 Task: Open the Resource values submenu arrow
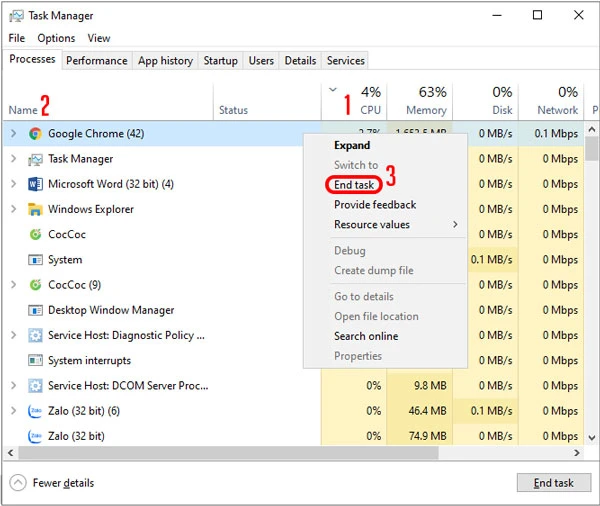(455, 225)
